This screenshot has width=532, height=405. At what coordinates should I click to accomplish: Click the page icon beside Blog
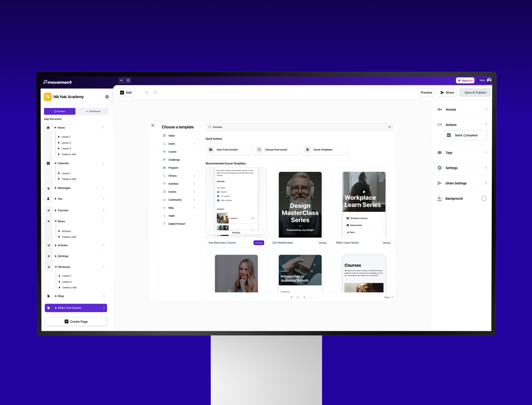[x=49, y=296]
